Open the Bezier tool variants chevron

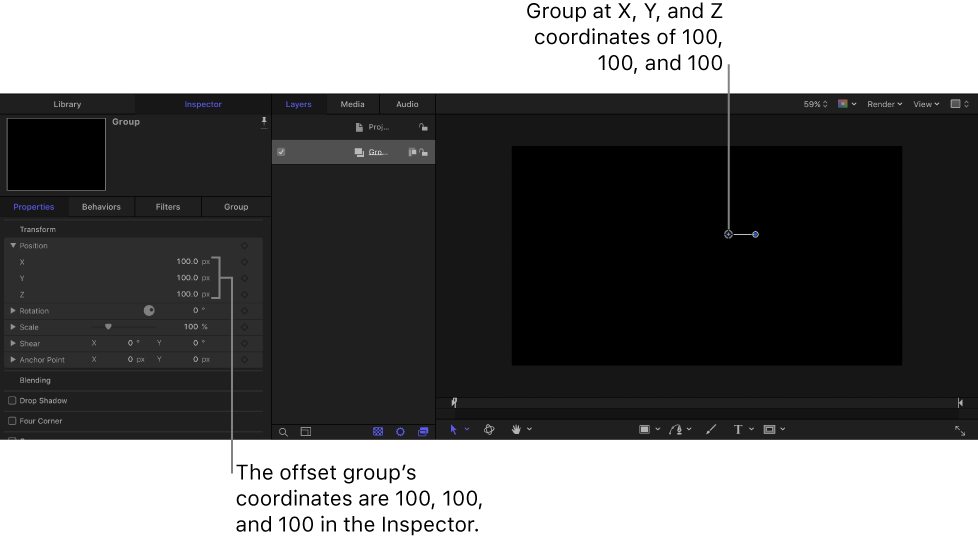689,429
